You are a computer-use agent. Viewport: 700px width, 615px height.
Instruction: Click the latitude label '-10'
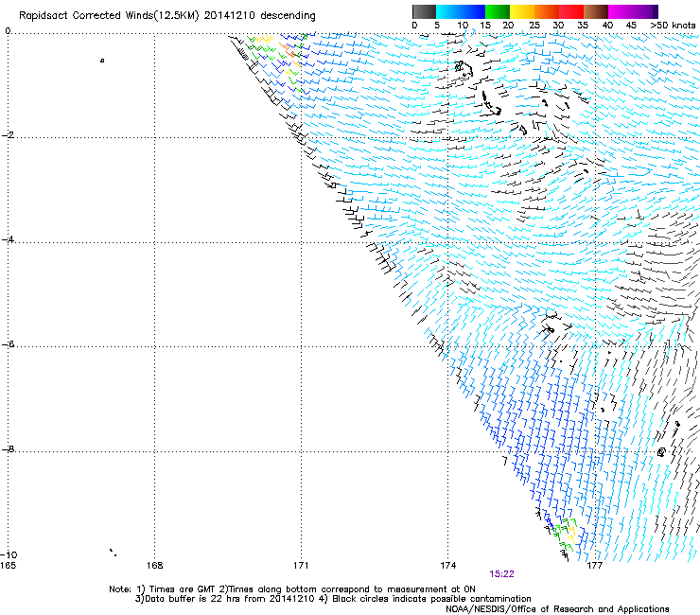[9, 554]
